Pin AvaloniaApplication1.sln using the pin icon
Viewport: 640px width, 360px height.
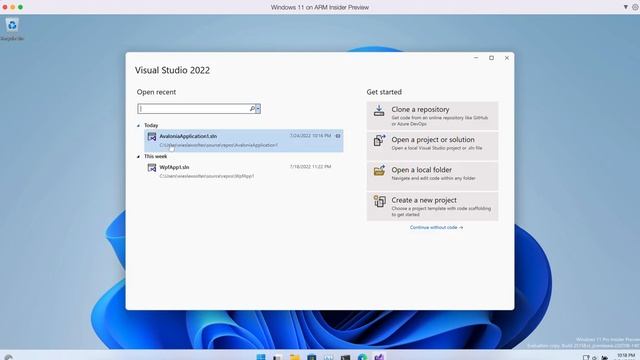coord(338,136)
